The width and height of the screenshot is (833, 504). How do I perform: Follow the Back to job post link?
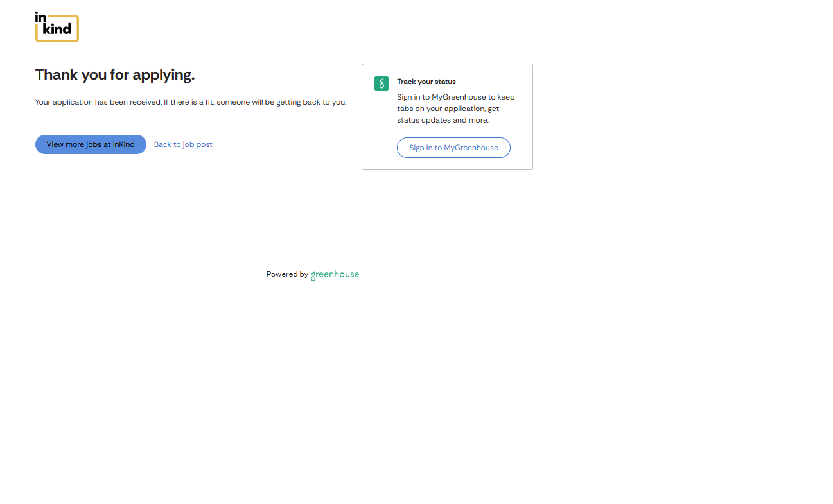point(183,144)
